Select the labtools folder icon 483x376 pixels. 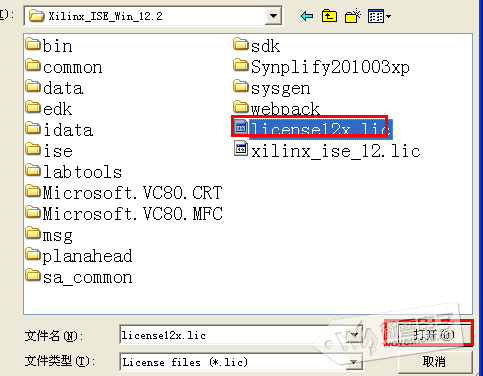pyautogui.click(x=33, y=170)
